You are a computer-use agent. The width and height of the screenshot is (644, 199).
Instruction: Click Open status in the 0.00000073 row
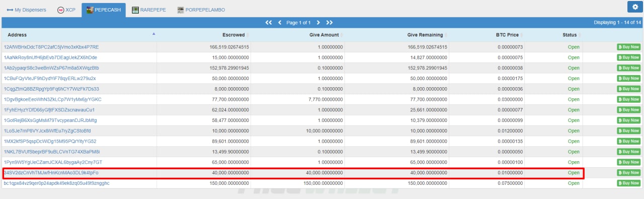coord(574,47)
